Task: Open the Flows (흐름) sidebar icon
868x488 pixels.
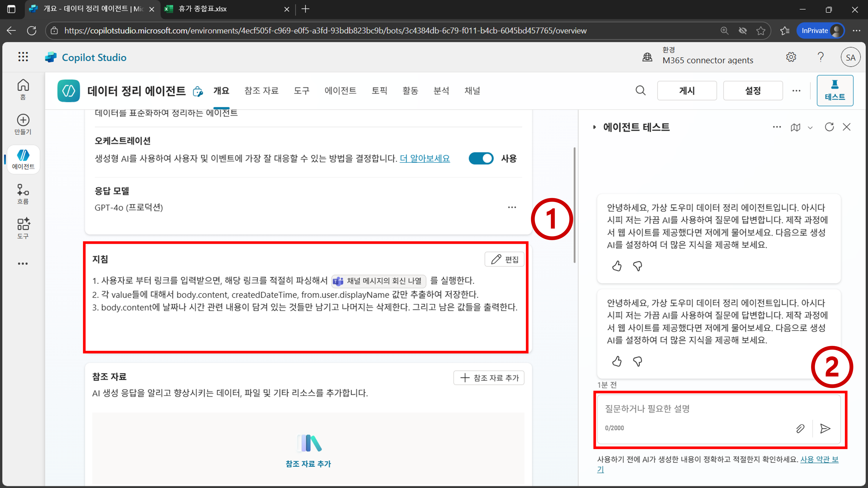Action: point(23,193)
